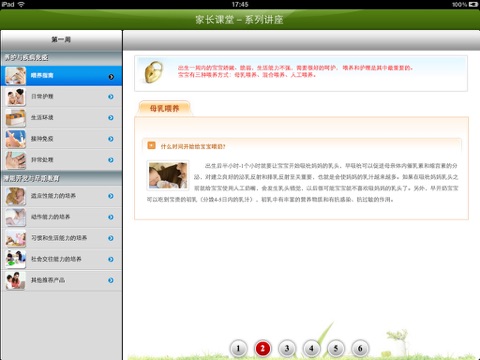Select page 6 circle
The image size is (480, 360).
click(x=360, y=349)
